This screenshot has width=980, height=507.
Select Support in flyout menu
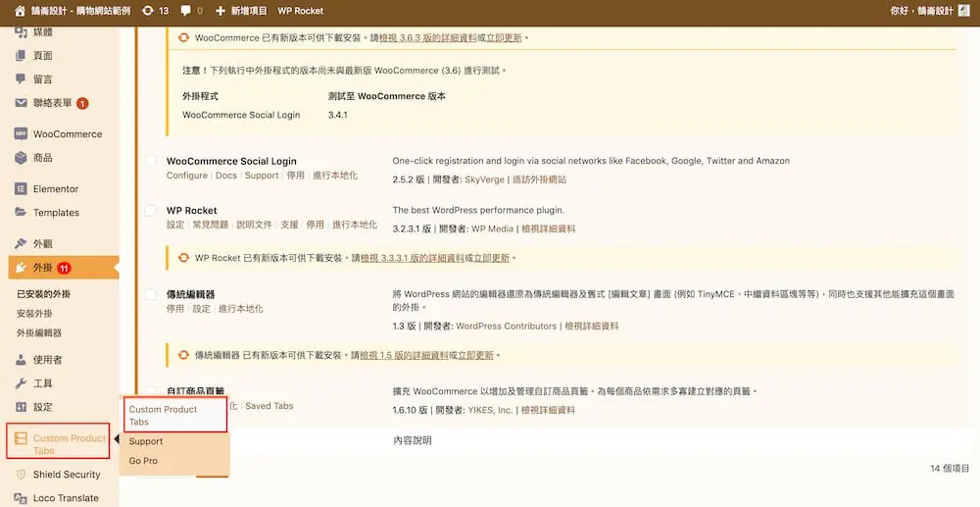coord(146,441)
